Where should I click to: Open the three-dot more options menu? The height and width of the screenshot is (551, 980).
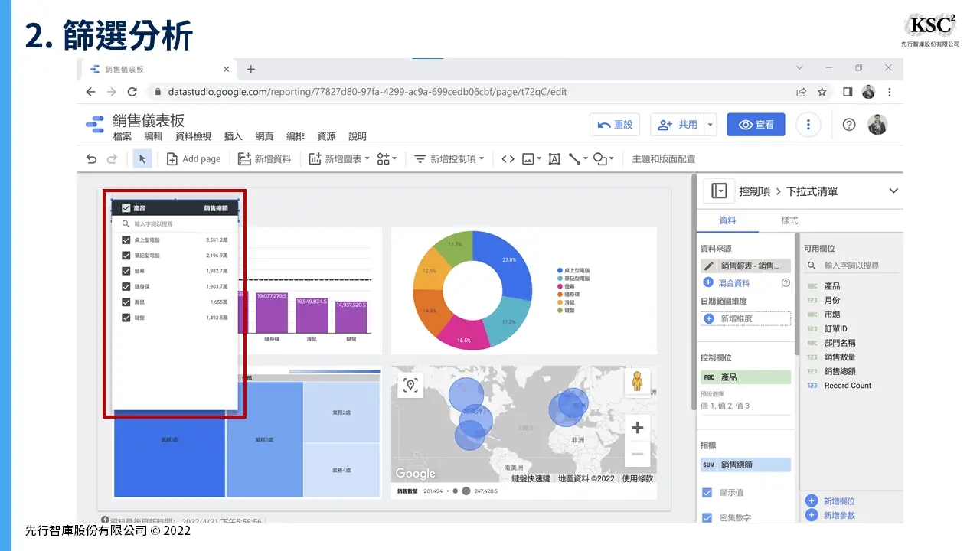point(808,124)
